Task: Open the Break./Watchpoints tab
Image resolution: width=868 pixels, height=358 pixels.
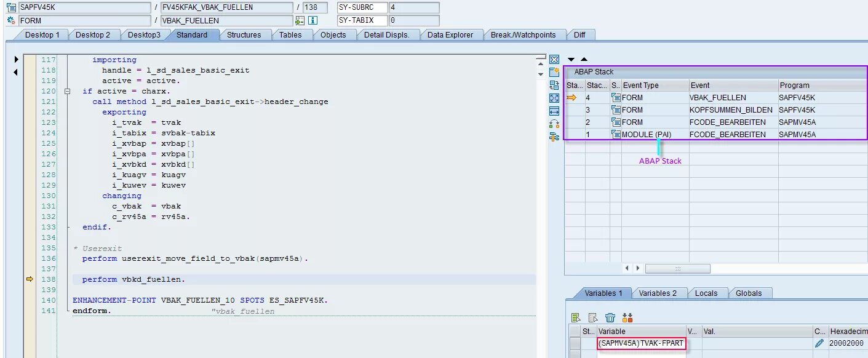Action: click(x=523, y=34)
